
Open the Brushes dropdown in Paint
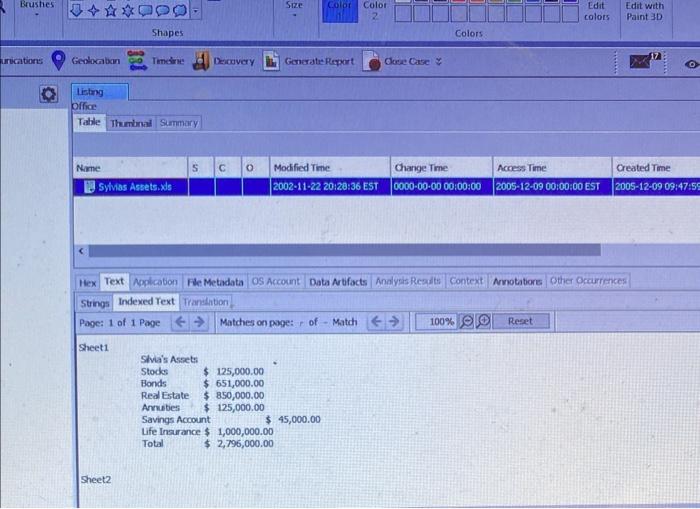tap(37, 9)
